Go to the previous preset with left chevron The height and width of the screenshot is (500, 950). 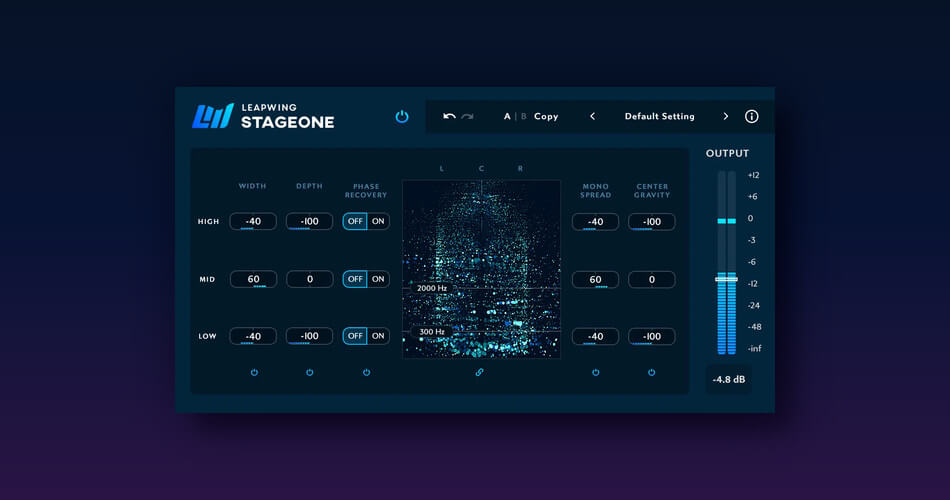(x=592, y=116)
